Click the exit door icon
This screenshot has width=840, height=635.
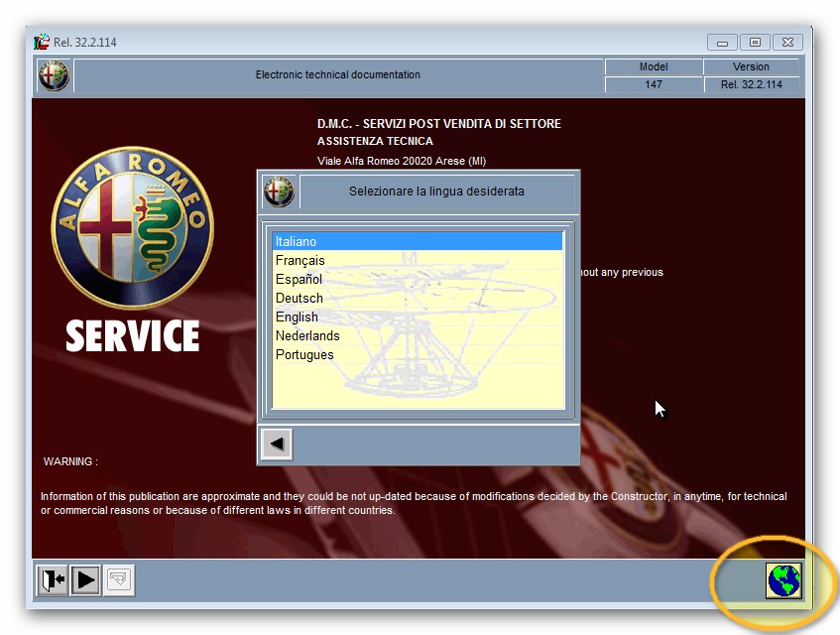tap(52, 580)
